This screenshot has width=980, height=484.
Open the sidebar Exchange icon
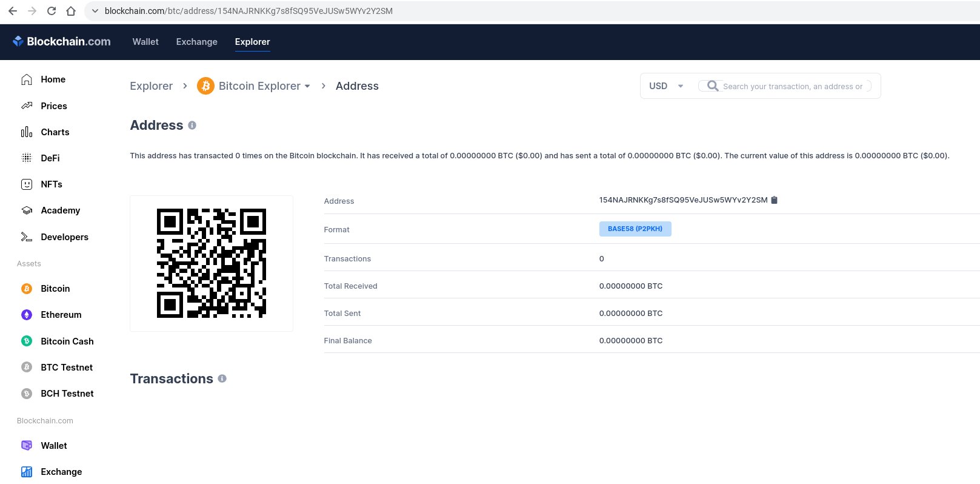click(x=27, y=472)
